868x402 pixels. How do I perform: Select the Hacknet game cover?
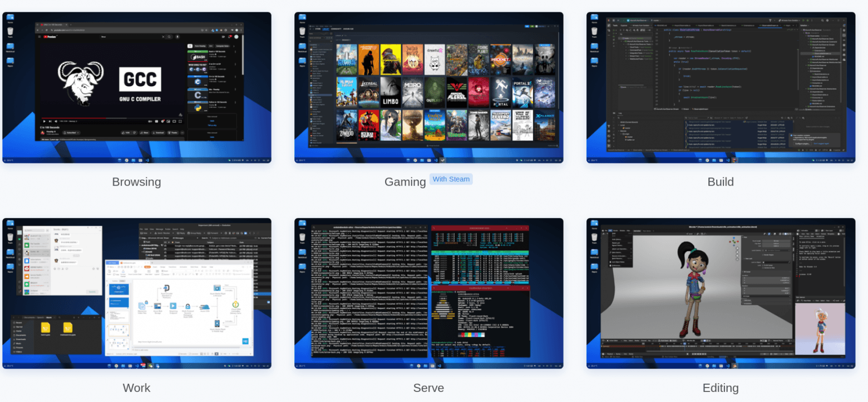500,59
